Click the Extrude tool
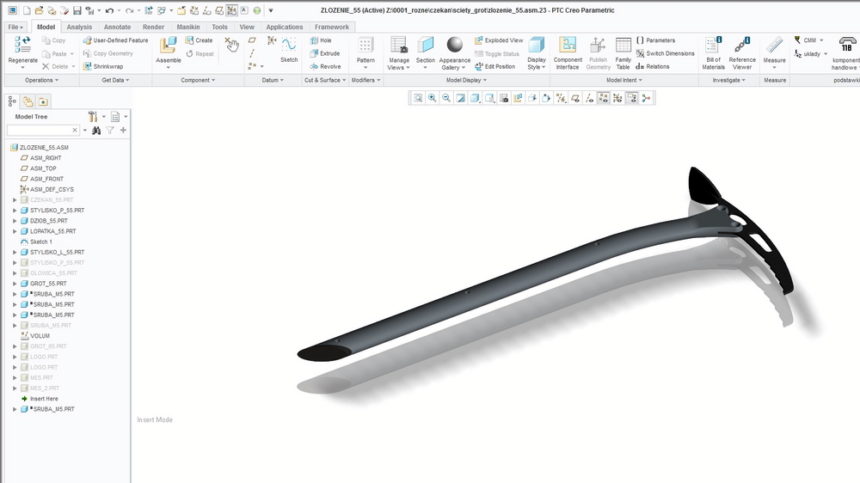 click(x=325, y=54)
